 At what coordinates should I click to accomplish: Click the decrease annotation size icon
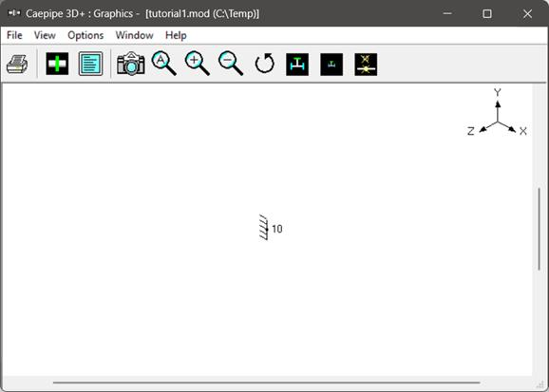pyautogui.click(x=331, y=65)
